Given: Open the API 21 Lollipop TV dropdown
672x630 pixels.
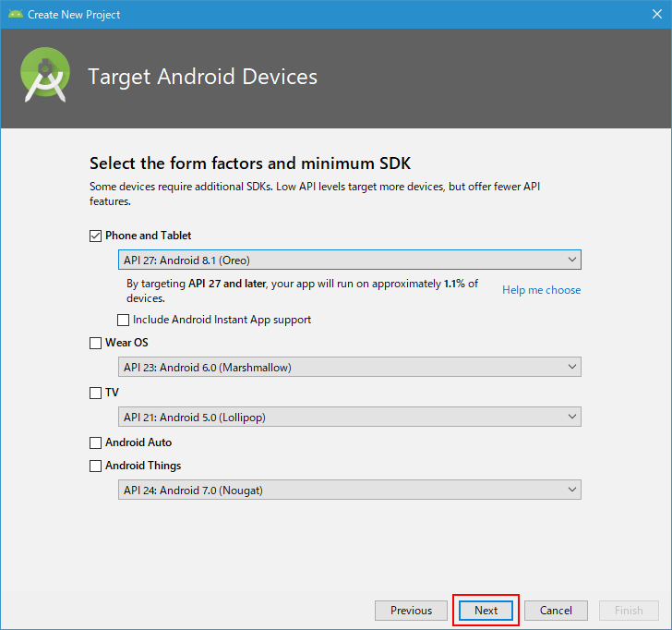Looking at the screenshot, I should [x=349, y=417].
